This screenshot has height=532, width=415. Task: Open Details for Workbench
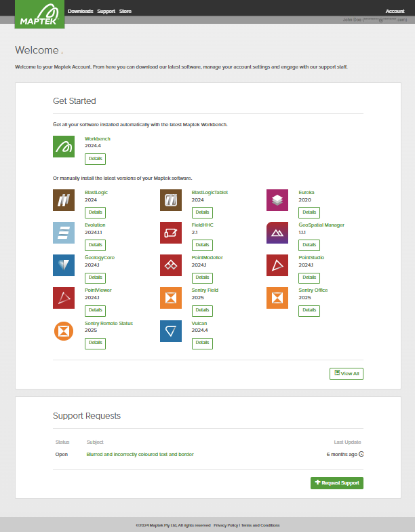(95, 159)
